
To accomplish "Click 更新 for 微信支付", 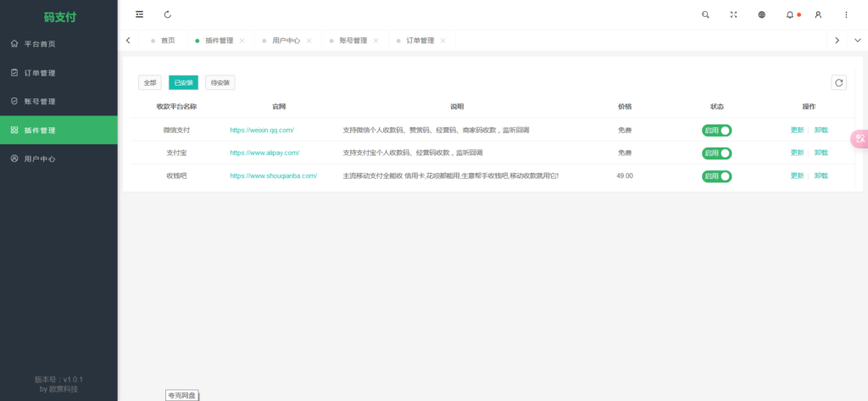I will (797, 131).
